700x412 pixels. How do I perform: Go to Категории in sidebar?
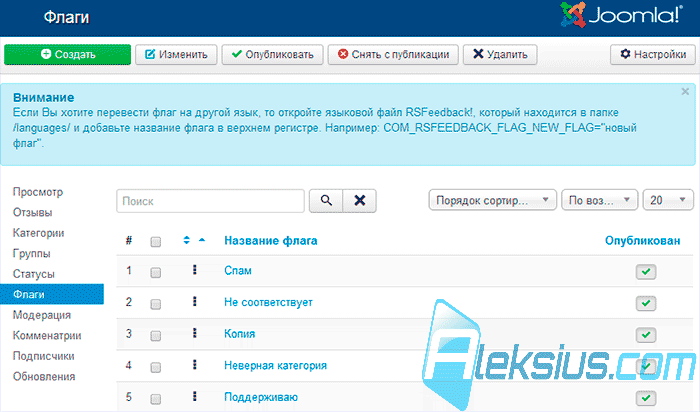[38, 233]
